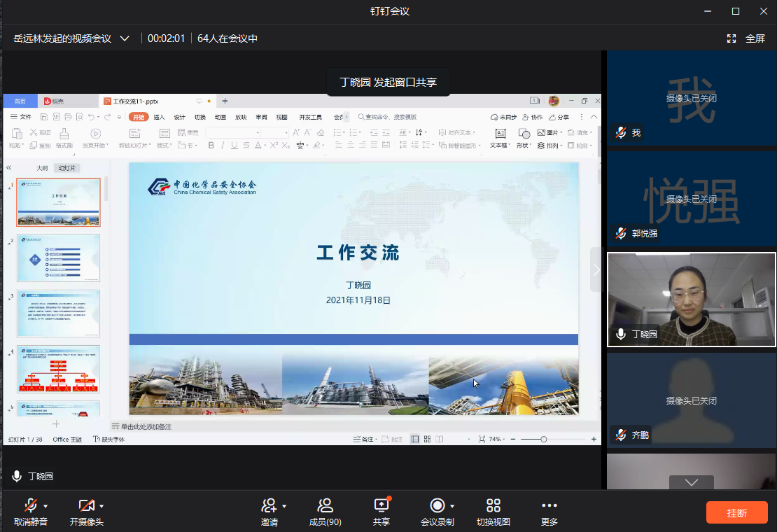The width and height of the screenshot is (777, 532).
Task: Toggle underline formatting in the ribbon
Action: [x=233, y=145]
